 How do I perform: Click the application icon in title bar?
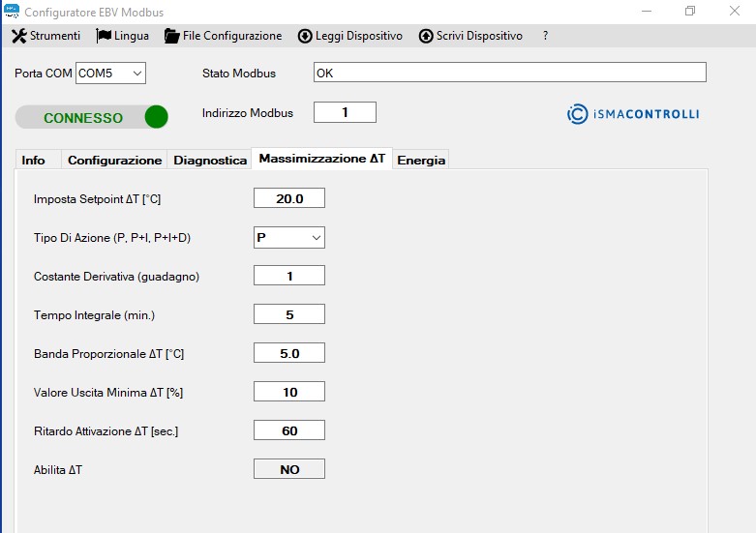[x=12, y=12]
